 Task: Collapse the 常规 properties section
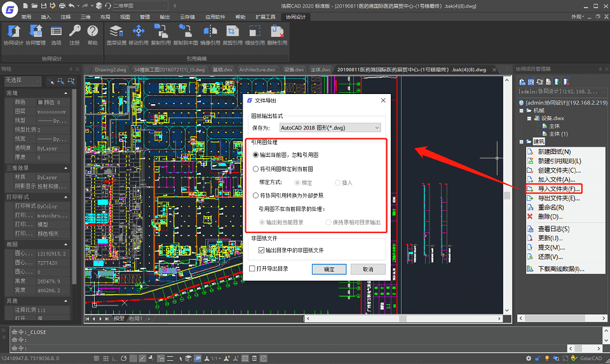click(65, 93)
